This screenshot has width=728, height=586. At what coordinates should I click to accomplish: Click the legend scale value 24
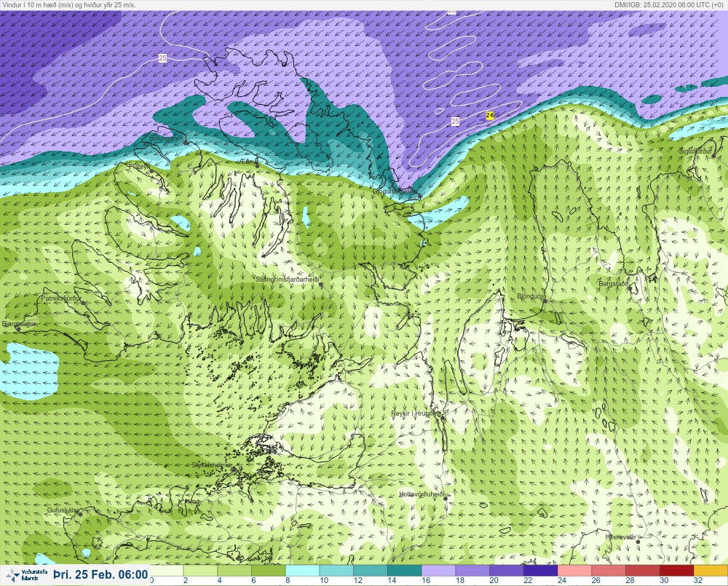point(562,580)
